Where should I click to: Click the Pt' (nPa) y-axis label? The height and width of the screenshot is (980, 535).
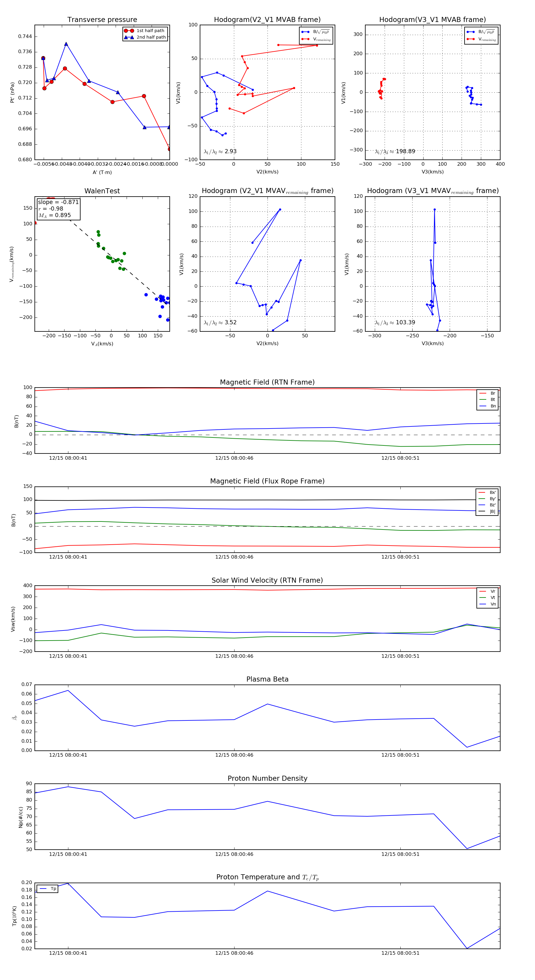point(12,92)
